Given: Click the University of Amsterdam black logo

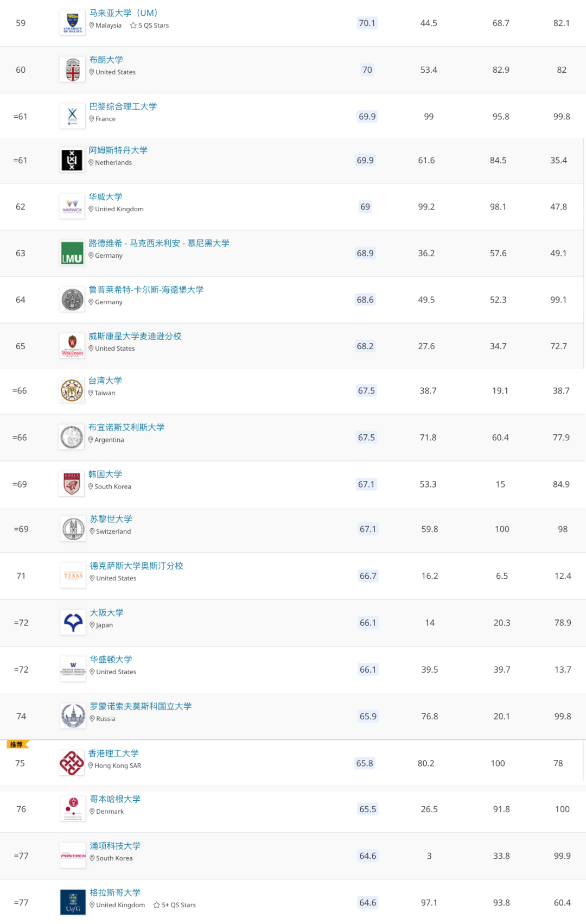Looking at the screenshot, I should tap(72, 161).
